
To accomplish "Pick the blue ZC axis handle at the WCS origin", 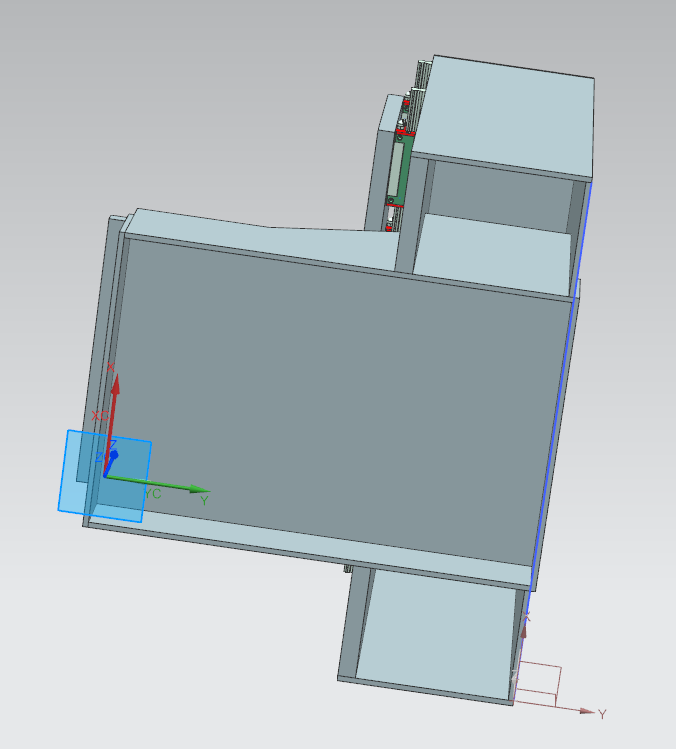I will [x=113, y=455].
